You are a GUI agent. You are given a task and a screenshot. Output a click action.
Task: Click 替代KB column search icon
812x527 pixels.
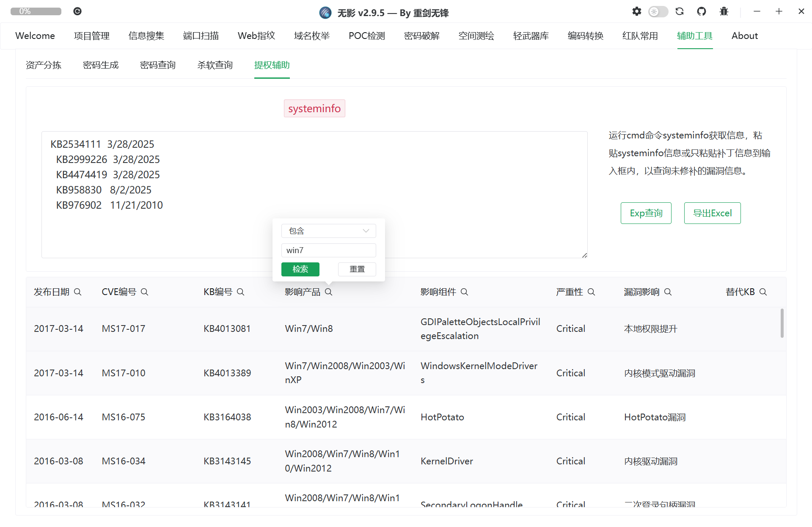coord(763,292)
